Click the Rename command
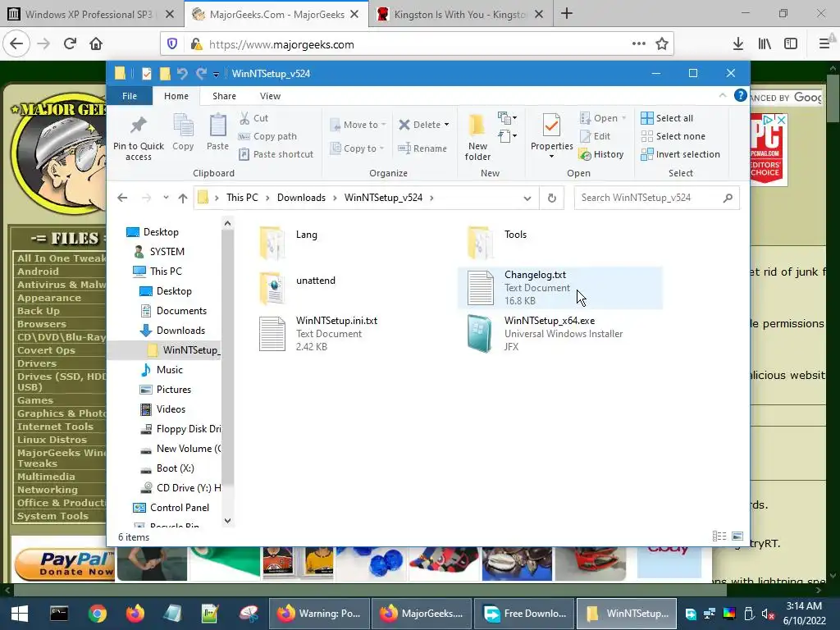Image resolution: width=840 pixels, height=630 pixels. (x=422, y=148)
